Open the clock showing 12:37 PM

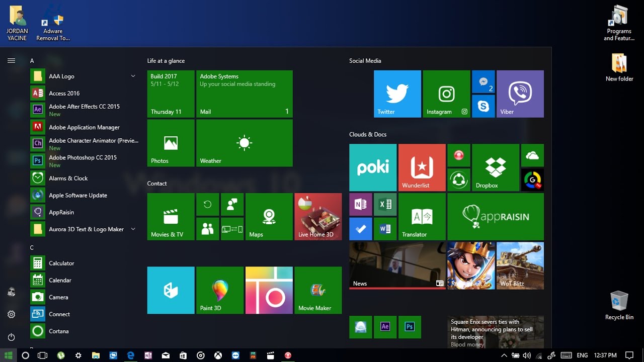coord(605,355)
